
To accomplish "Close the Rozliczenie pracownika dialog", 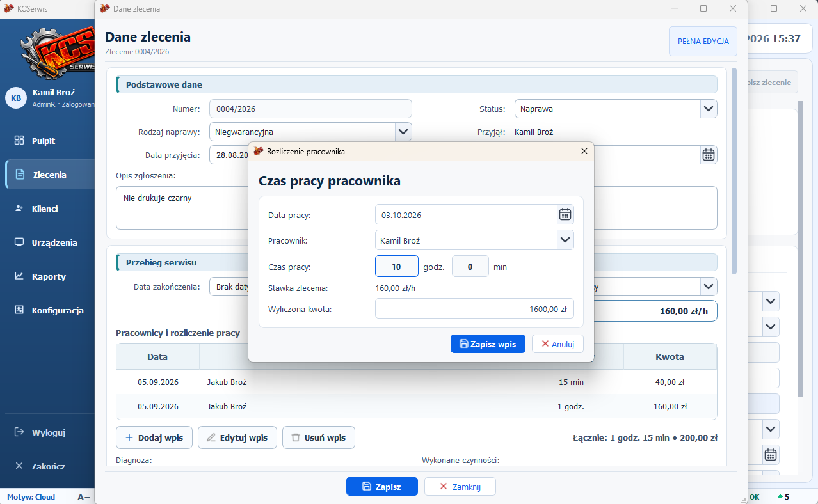I will 584,151.
